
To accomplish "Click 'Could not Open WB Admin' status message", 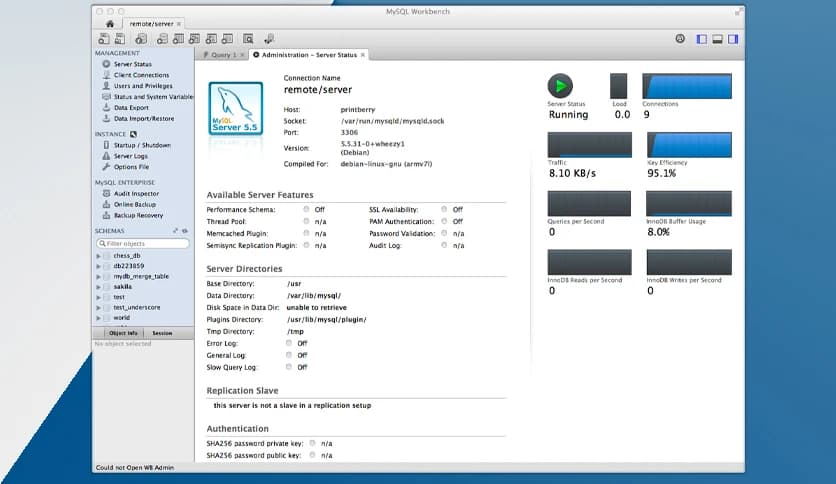I will click(x=135, y=467).
